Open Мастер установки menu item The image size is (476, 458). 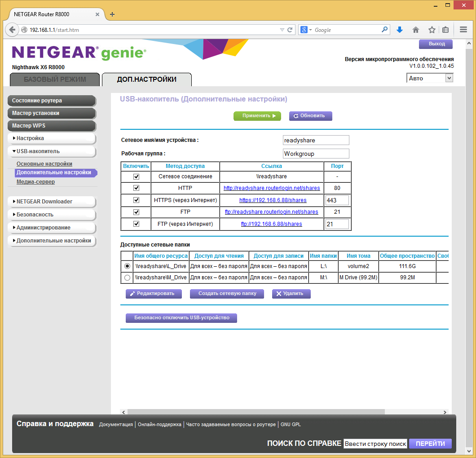tap(52, 113)
